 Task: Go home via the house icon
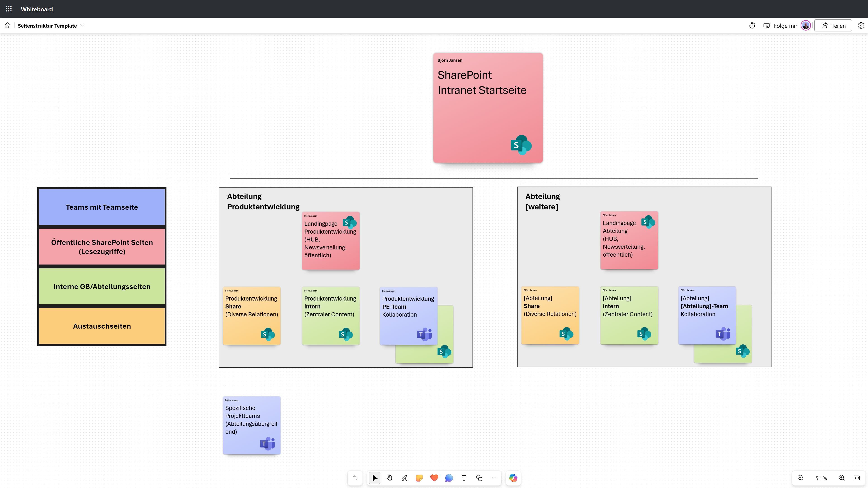(7, 25)
